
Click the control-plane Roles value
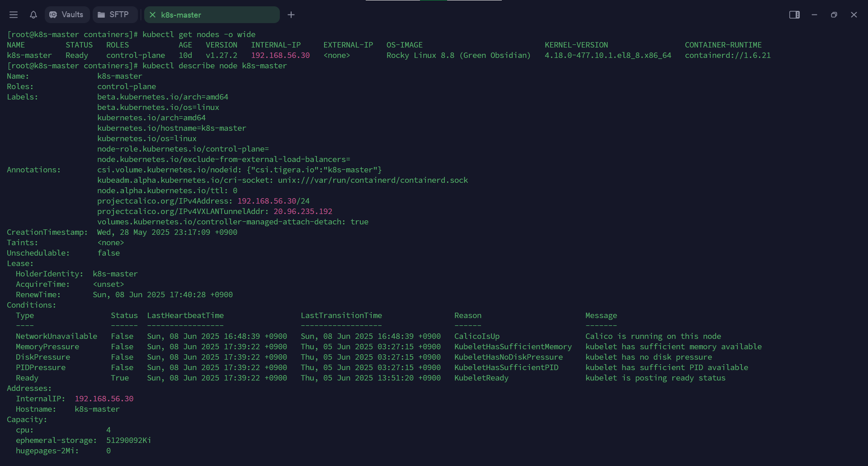click(x=127, y=86)
